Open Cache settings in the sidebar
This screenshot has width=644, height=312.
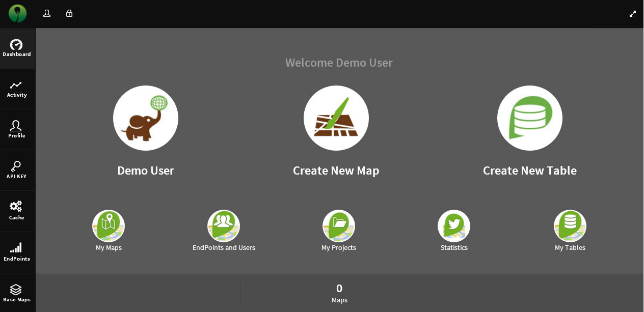tap(17, 211)
